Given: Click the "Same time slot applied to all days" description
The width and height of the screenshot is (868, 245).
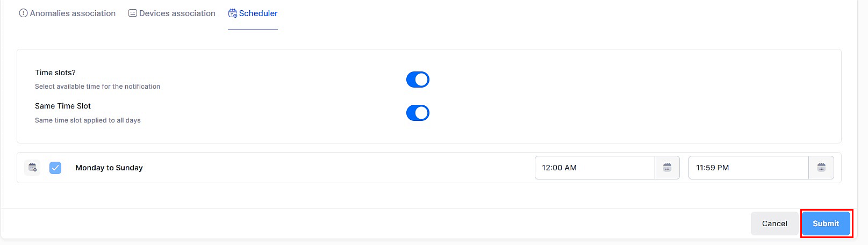Looking at the screenshot, I should pos(88,120).
